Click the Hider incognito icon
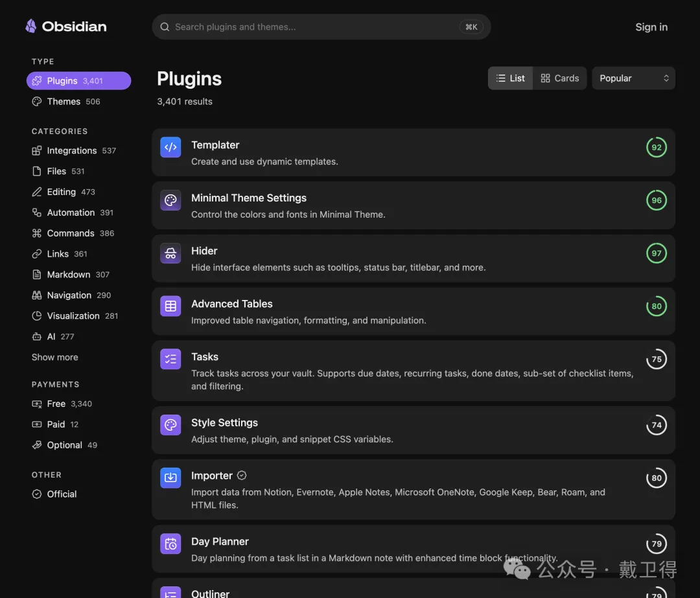The width and height of the screenshot is (700, 598). [x=170, y=253]
